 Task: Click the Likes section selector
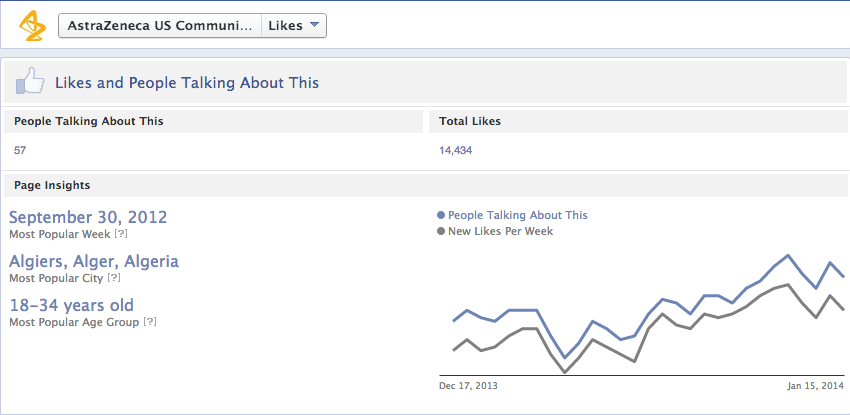pyautogui.click(x=294, y=25)
